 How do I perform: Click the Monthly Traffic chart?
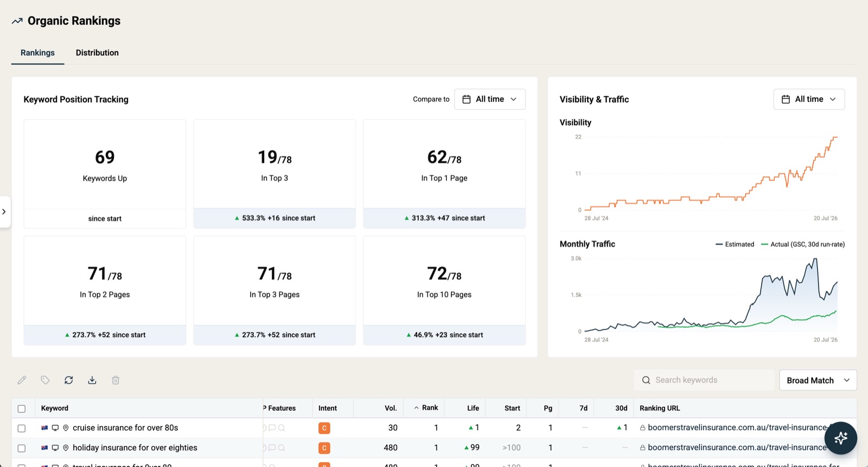[x=711, y=295]
